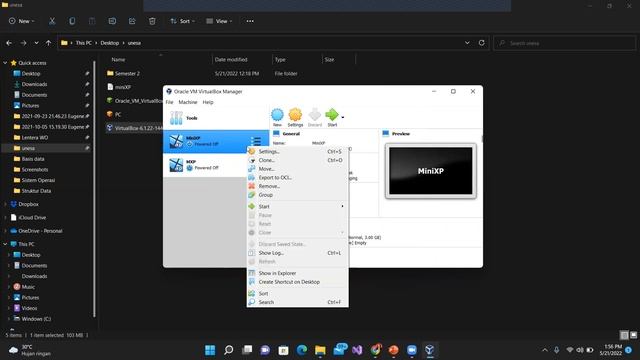Screen dimensions: 640x360
Task: Open the Windows Start button
Action: [x=210, y=350]
